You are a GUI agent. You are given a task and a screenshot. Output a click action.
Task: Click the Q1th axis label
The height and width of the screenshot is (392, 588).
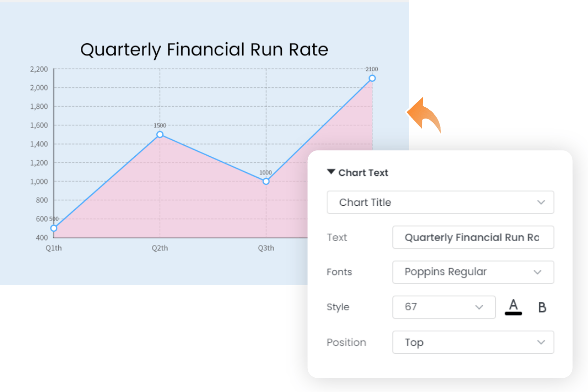click(x=53, y=248)
